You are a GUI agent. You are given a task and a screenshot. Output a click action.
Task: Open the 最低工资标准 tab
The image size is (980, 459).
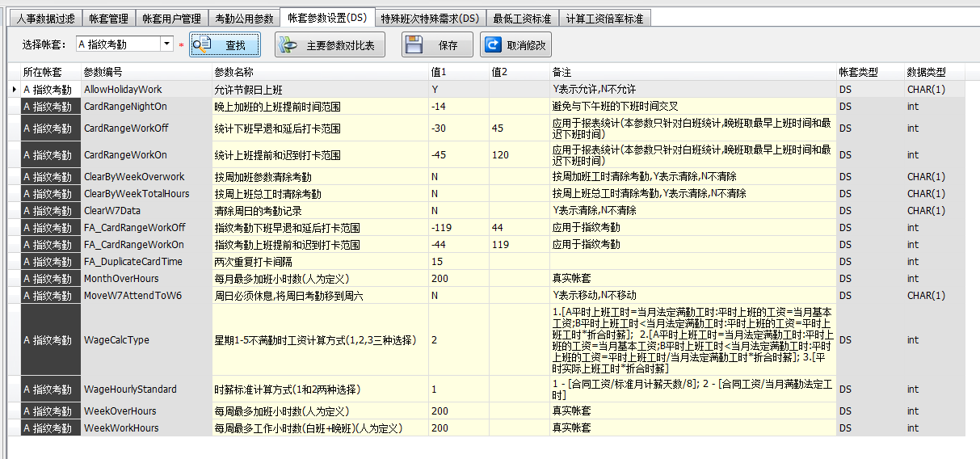pyautogui.click(x=522, y=18)
